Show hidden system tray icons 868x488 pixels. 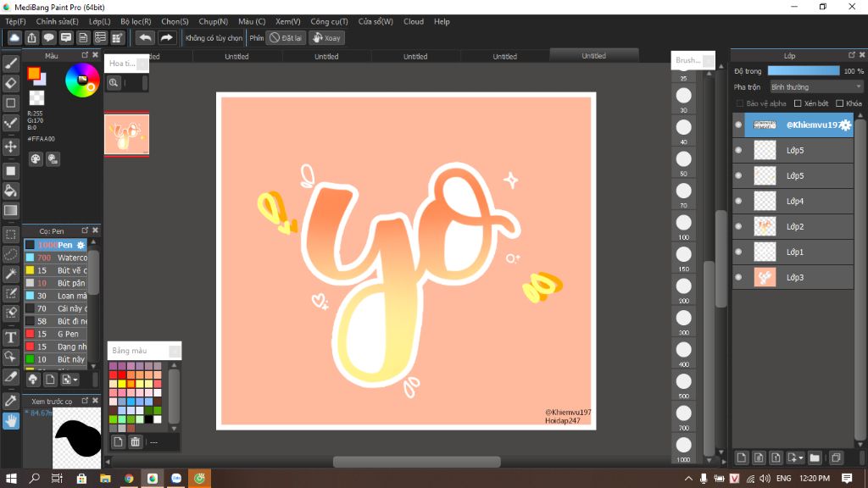(x=688, y=479)
